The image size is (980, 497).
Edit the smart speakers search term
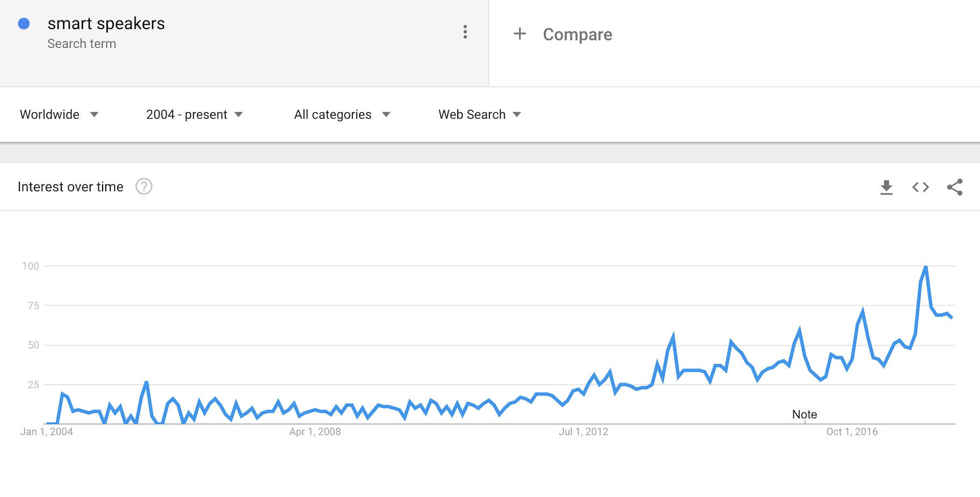point(106,24)
